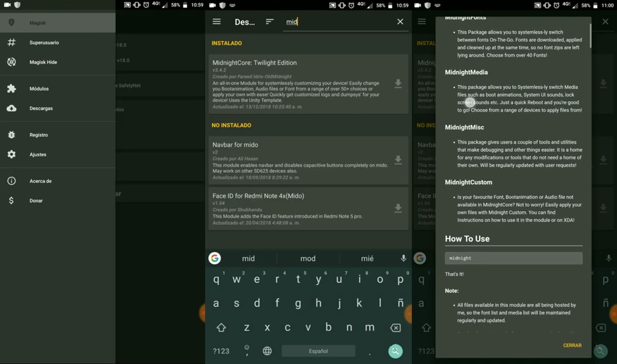Viewport: 617px width, 364px height.
Task: Click the Donar dollar sign icon
Action: pyautogui.click(x=11, y=201)
